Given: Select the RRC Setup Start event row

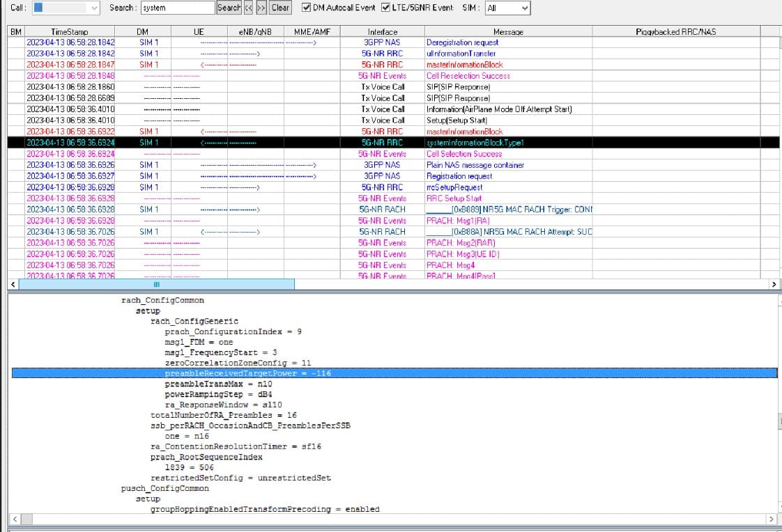Looking at the screenshot, I should coord(393,198).
